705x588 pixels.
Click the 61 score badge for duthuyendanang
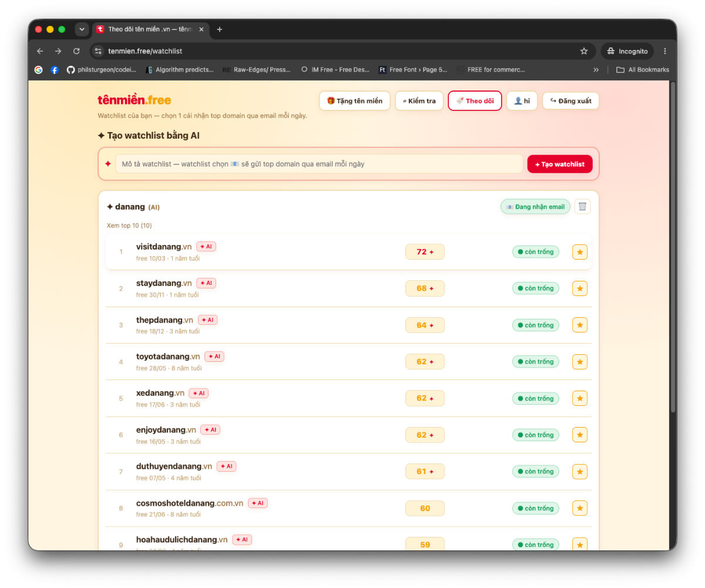(425, 472)
